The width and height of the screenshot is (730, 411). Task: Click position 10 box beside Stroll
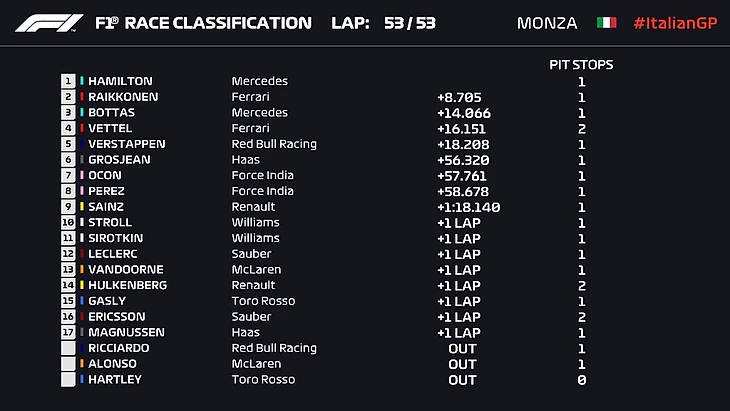(68, 222)
